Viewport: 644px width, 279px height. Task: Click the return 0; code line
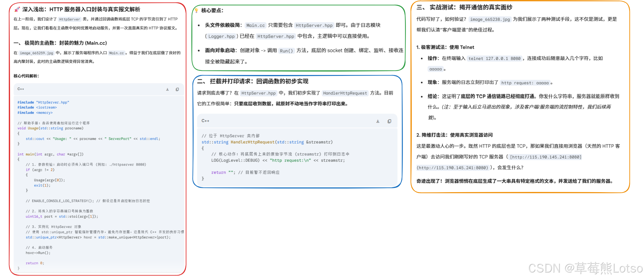35,263
